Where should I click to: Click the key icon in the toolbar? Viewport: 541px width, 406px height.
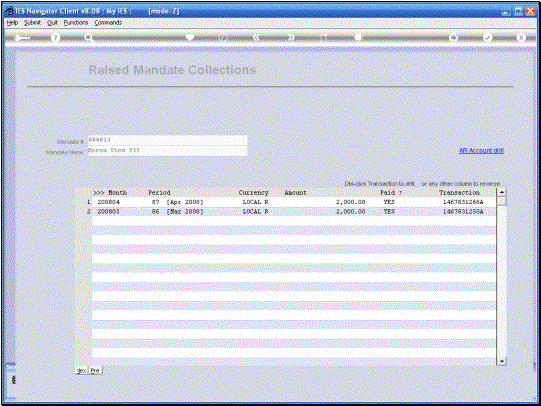[22, 38]
